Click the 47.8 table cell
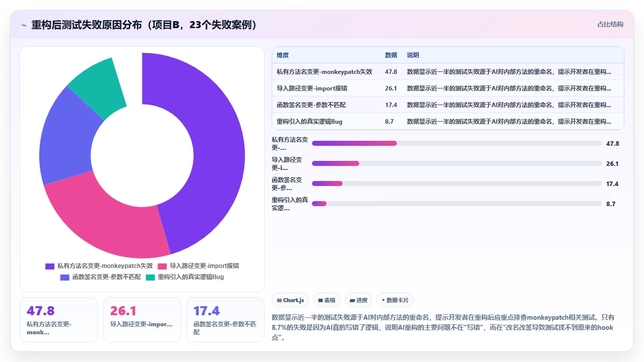 (x=391, y=72)
